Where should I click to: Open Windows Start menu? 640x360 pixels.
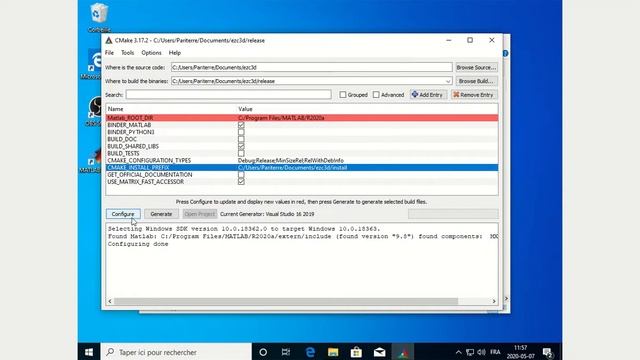click(x=89, y=352)
